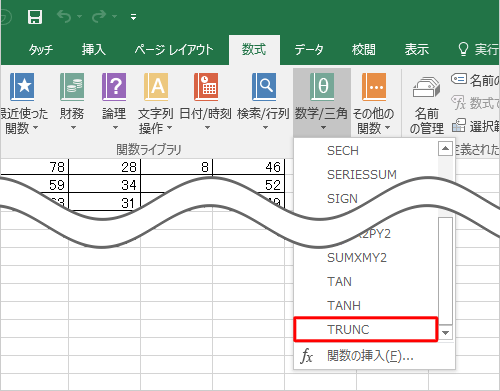The height and width of the screenshot is (391, 500).
Task: Click the 数式で使用 fx icon
Action: pos(459,103)
